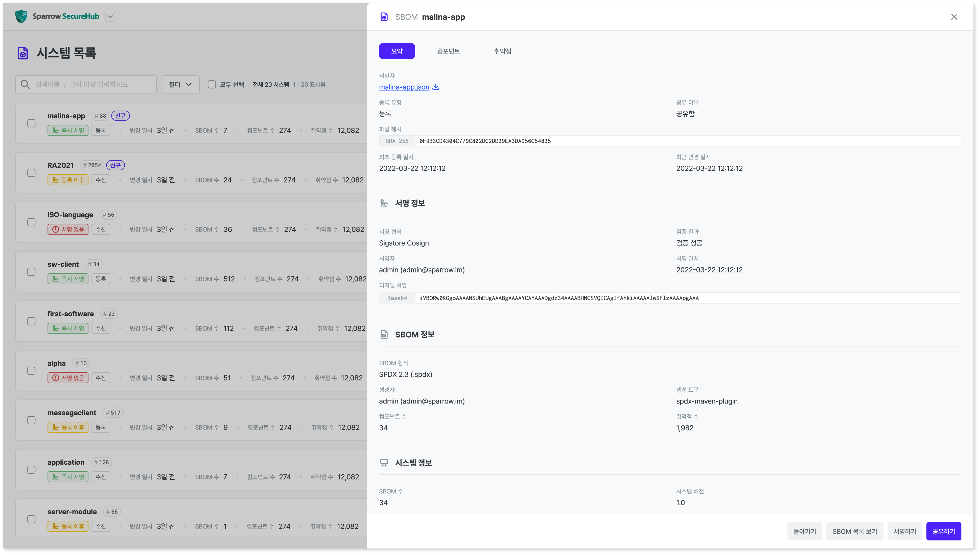The width and height of the screenshot is (980, 555).
Task: Switch to the 컴포넌트 tab
Action: coord(448,51)
